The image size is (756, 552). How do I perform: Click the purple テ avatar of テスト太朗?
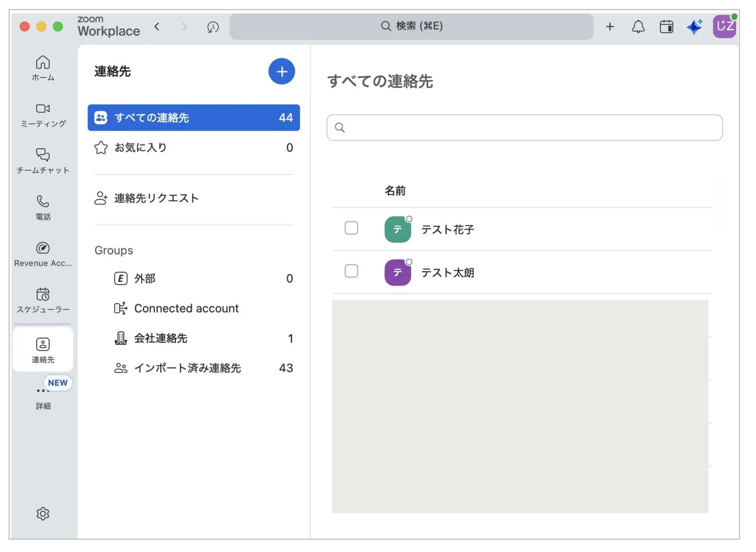[397, 273]
